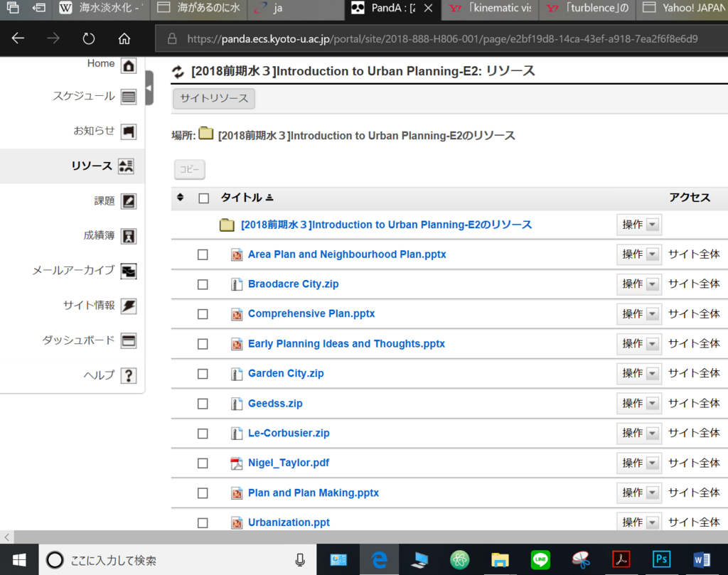Collapse the sidebar with the arrow handle
This screenshot has width=728, height=575.
[x=149, y=87]
